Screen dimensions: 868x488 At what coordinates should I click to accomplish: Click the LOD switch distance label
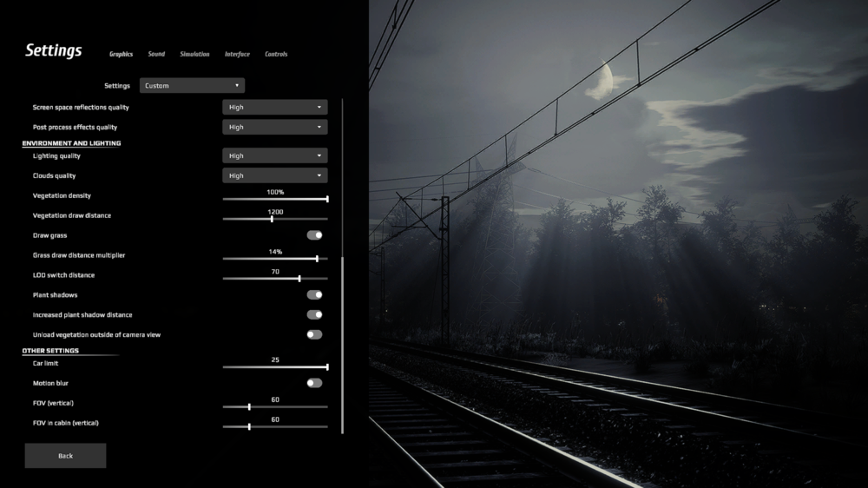63,275
